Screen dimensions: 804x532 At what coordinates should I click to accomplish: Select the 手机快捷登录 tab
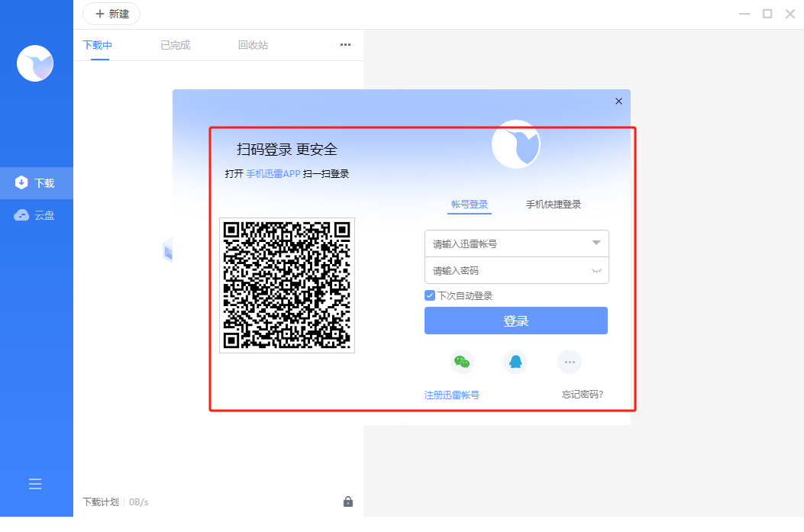click(554, 205)
